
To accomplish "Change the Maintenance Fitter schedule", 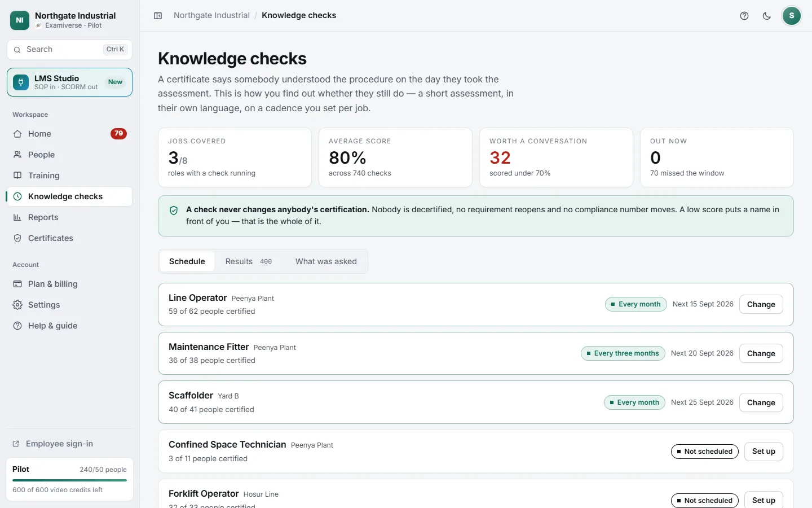I will click(761, 353).
